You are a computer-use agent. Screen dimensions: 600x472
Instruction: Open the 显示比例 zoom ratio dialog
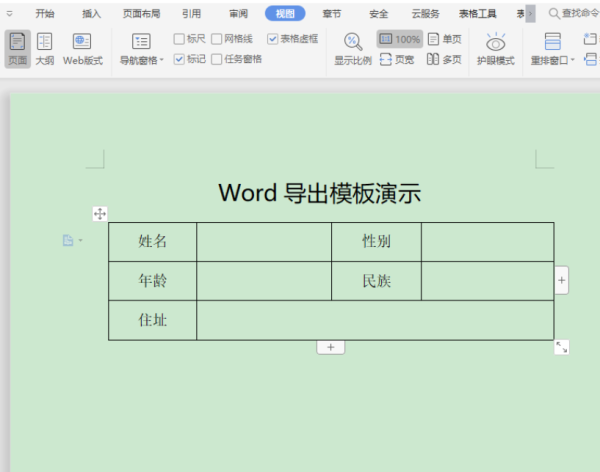tap(352, 48)
